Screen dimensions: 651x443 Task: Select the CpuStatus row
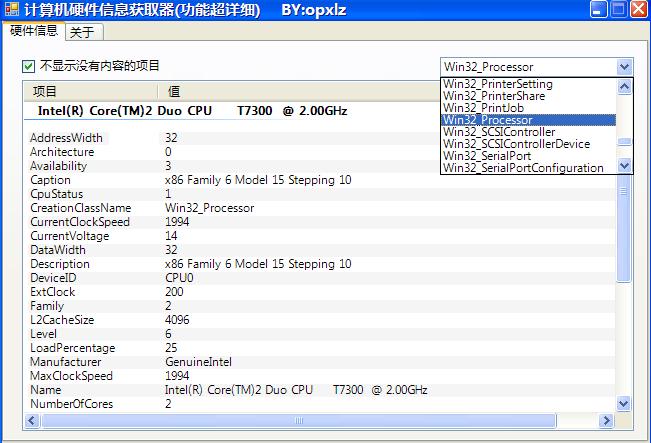point(320,194)
